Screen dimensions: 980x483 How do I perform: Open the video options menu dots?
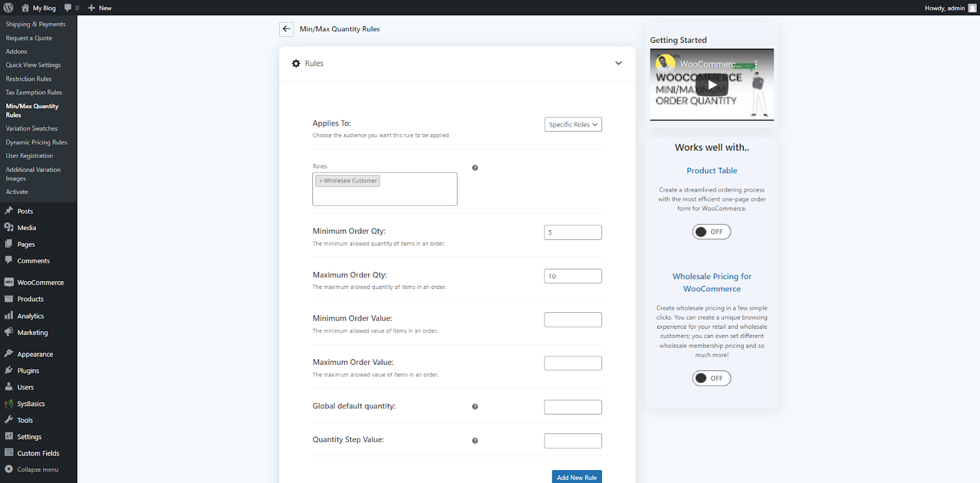756,64
